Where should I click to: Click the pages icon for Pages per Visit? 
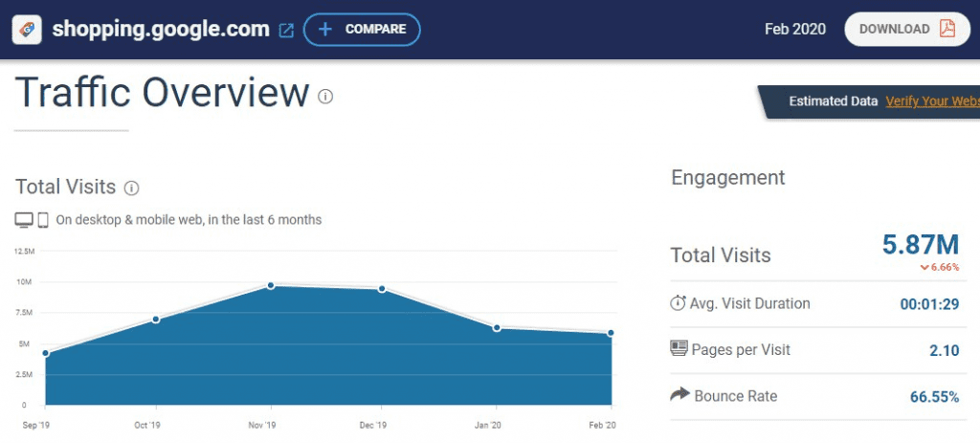click(x=679, y=348)
